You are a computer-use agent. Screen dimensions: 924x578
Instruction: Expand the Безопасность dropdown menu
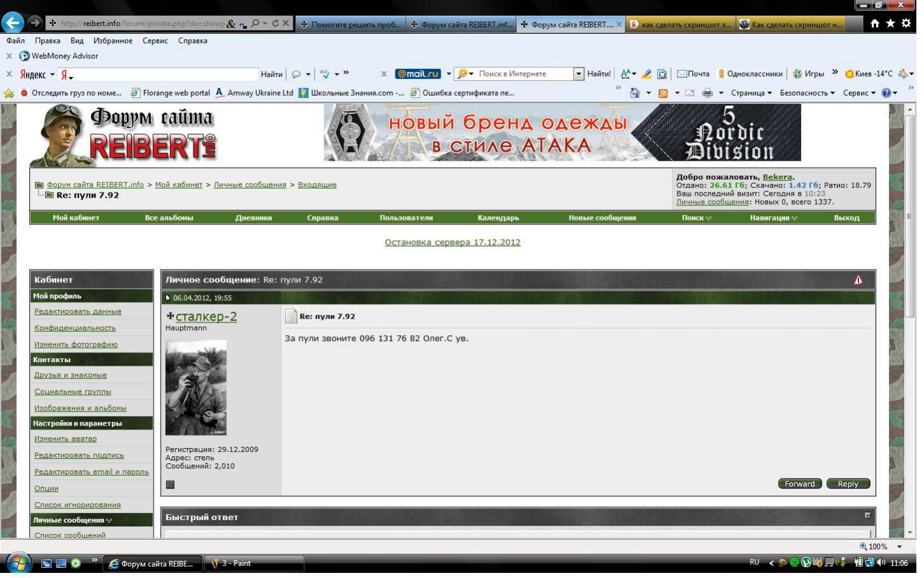pos(807,93)
